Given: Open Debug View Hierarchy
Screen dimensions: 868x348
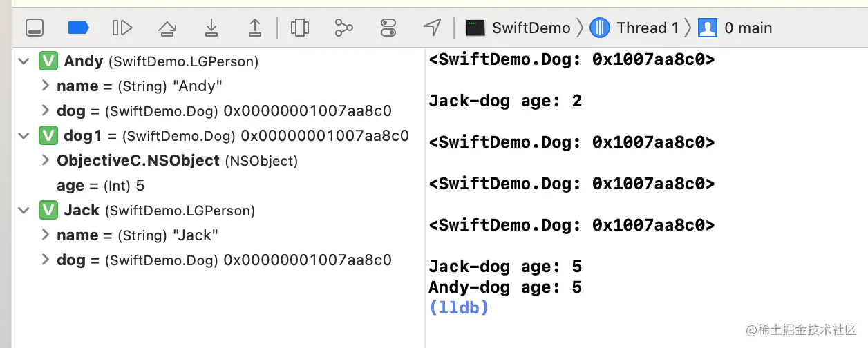Looking at the screenshot, I should point(299,28).
